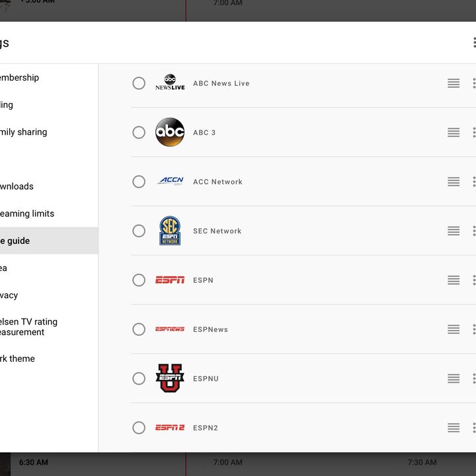Screen dimensions: 476x476
Task: Click the SEC ESPN Network logo
Action: [x=170, y=231]
